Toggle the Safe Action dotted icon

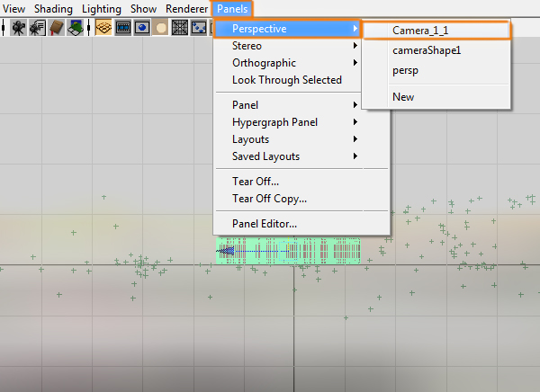[x=199, y=28]
